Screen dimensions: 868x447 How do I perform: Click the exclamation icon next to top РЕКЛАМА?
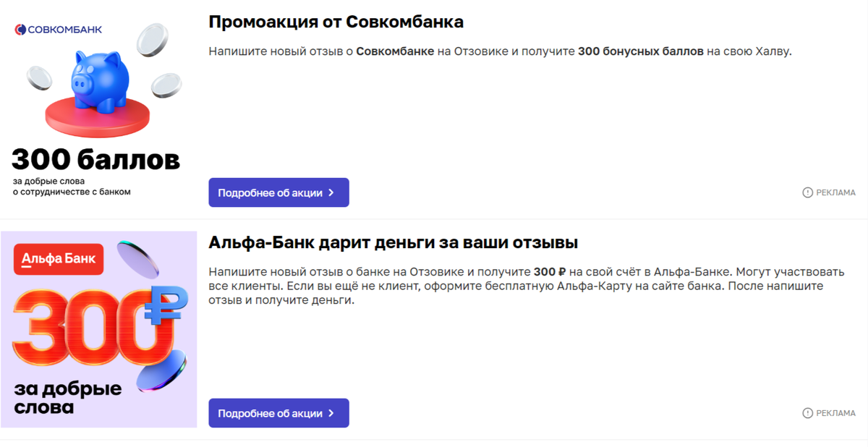[808, 192]
